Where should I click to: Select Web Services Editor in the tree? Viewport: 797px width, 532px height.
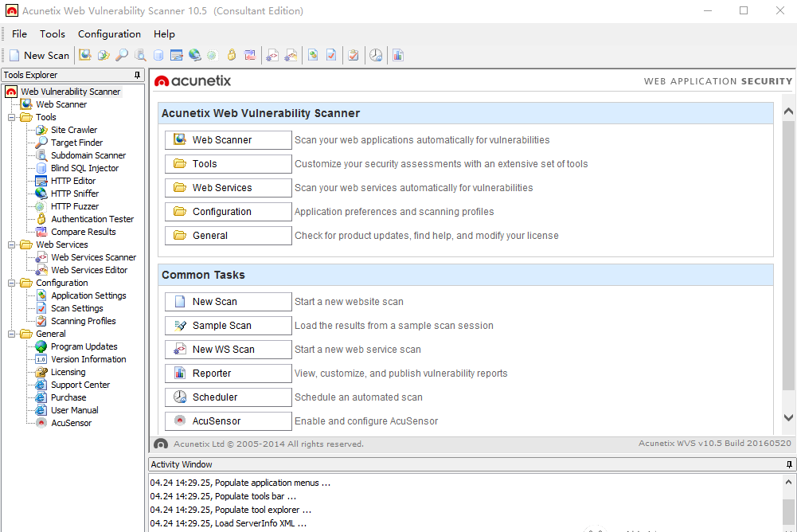click(89, 270)
